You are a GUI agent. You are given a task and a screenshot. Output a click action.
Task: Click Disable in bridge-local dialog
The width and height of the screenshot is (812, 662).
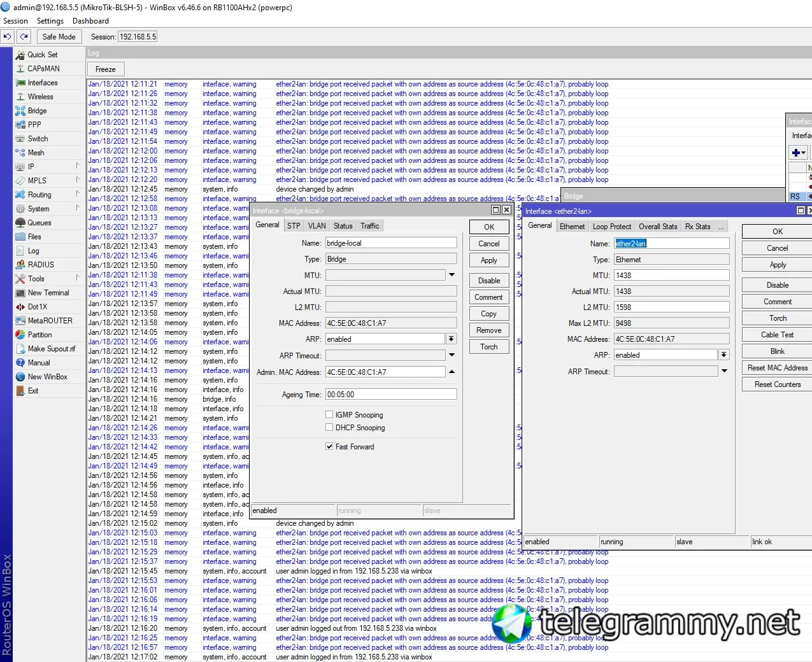tap(489, 281)
